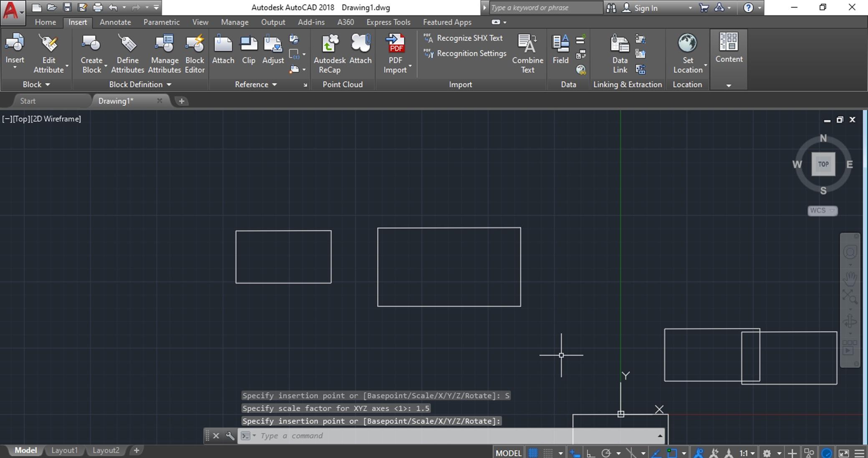Viewport: 868px width, 458px height.
Task: Click Attach in the Point Cloud panel
Action: pos(361,49)
